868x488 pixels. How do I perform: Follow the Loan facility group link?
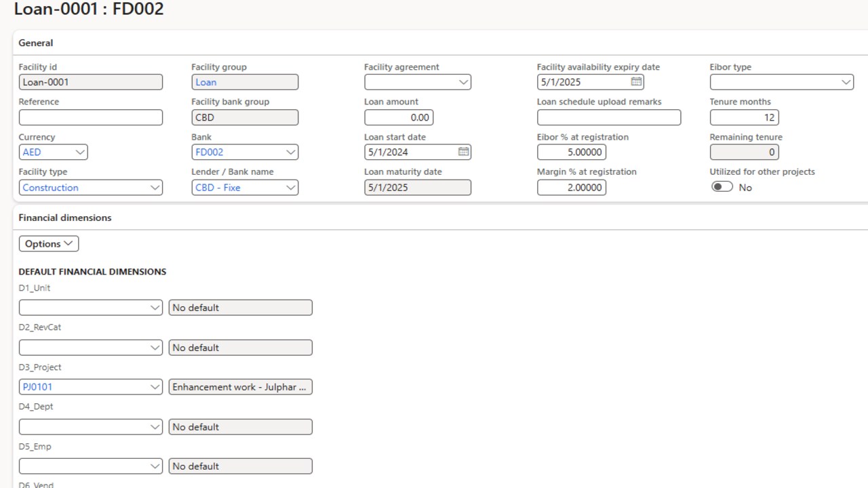click(x=206, y=82)
